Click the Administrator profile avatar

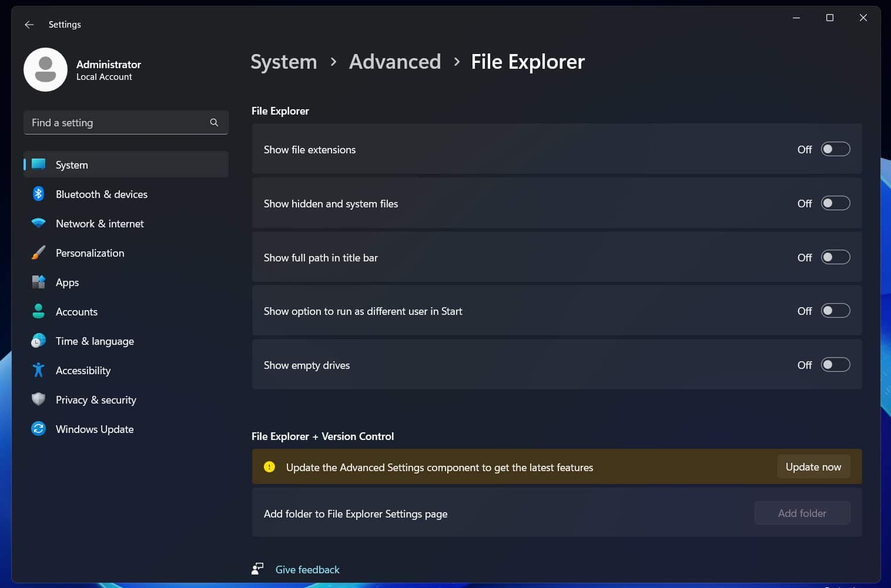(x=45, y=70)
